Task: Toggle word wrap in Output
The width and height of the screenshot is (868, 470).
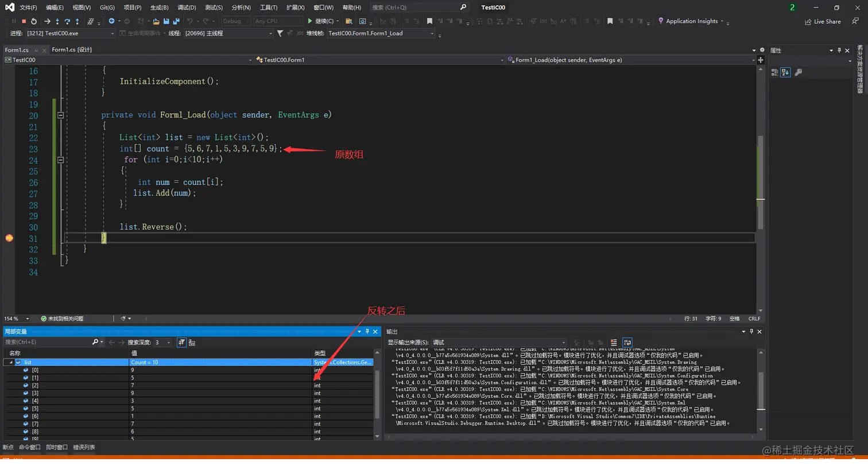Action: (627, 342)
